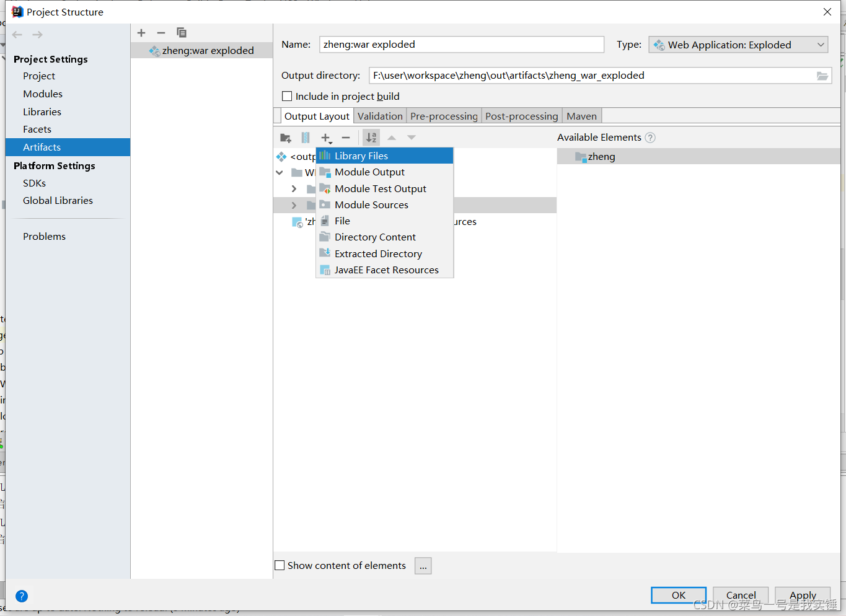Choose Module Output from popup menu
846x616 pixels.
pos(385,172)
